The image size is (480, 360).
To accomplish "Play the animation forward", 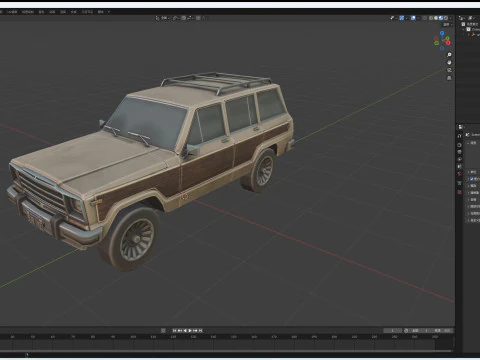I will pyautogui.click(x=190, y=330).
